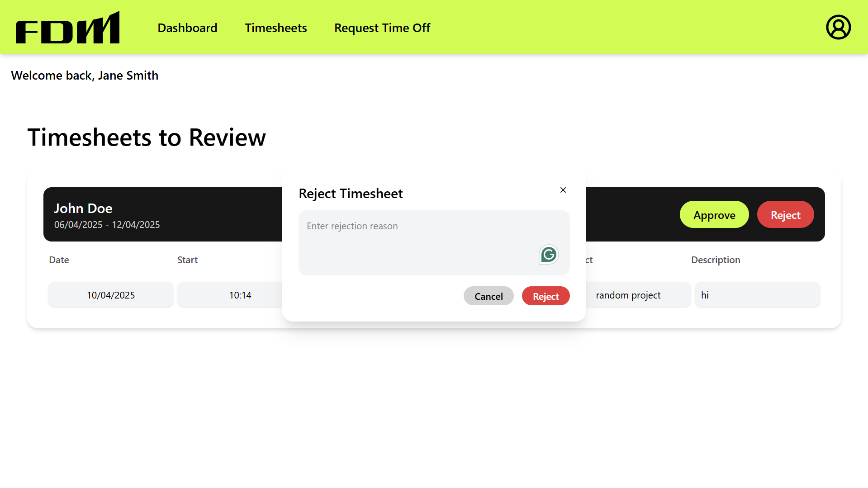Open Request Time Off page

382,28
